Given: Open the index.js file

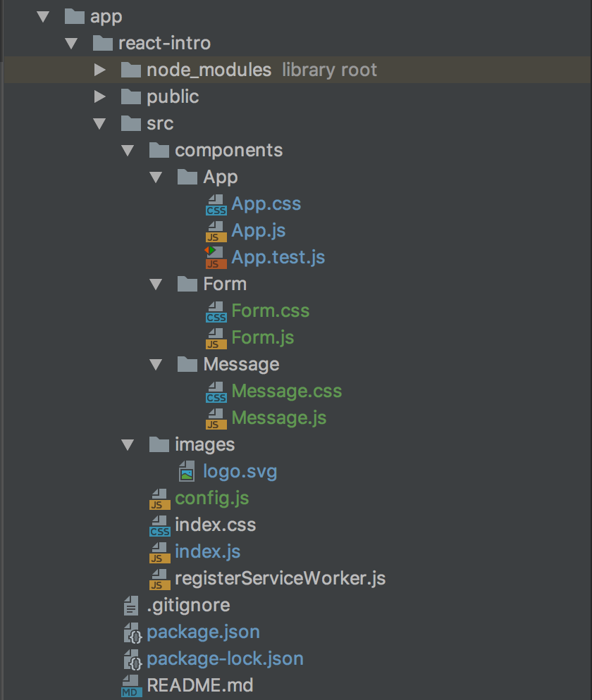Looking at the screenshot, I should (x=207, y=552).
